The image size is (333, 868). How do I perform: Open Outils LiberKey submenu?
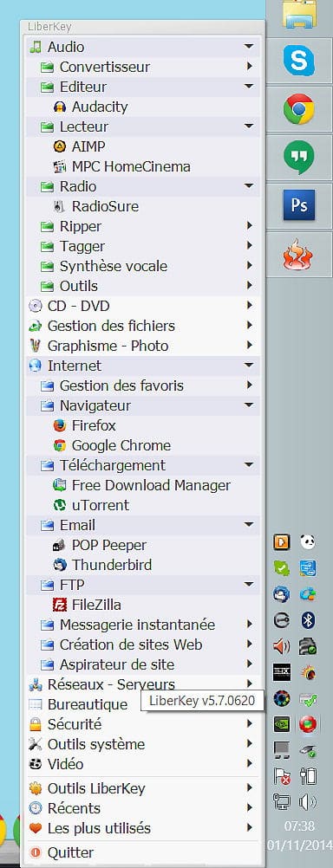click(142, 788)
